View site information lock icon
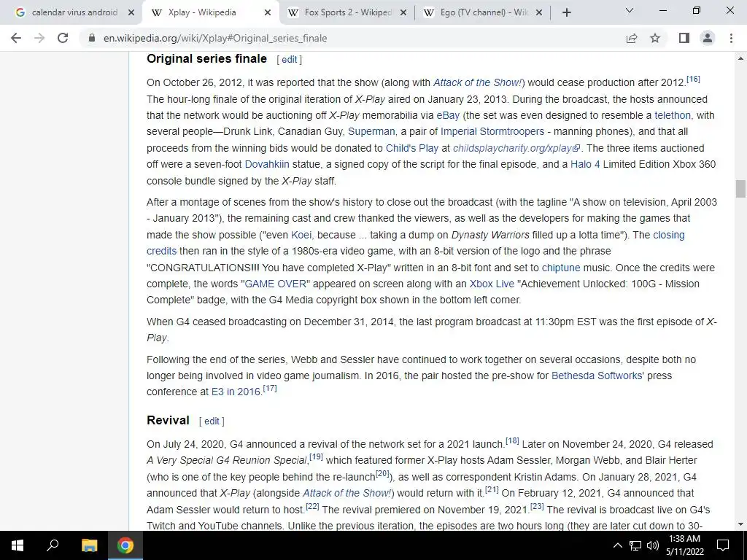The width and height of the screenshot is (747, 560). pyautogui.click(x=92, y=38)
